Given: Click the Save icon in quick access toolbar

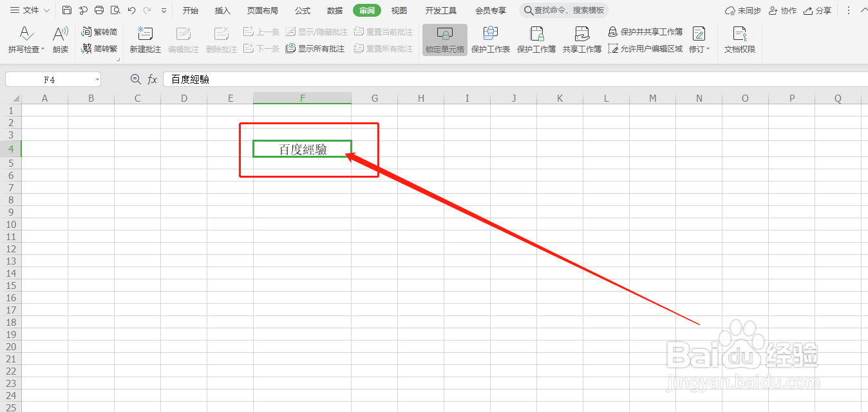Looking at the screenshot, I should click(x=67, y=10).
